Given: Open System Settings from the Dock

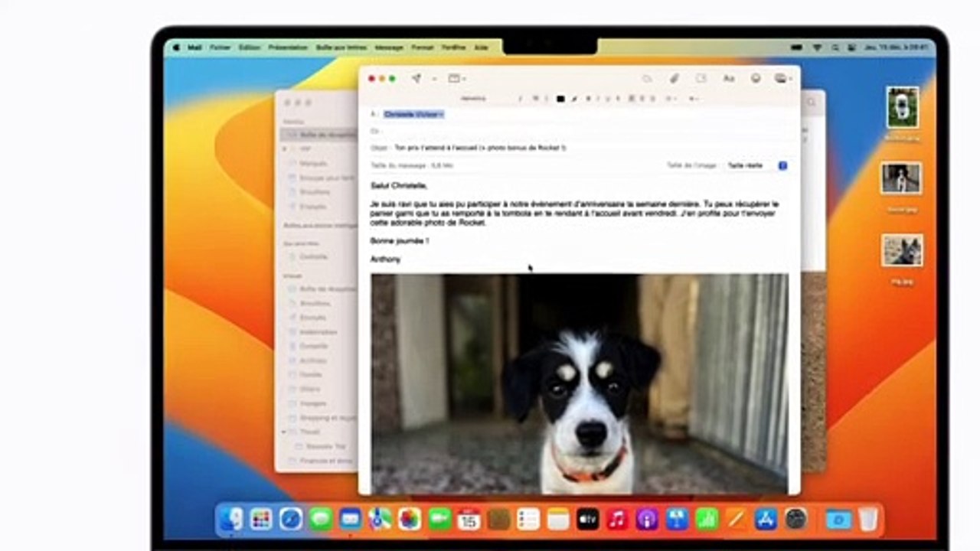Looking at the screenshot, I should [795, 519].
